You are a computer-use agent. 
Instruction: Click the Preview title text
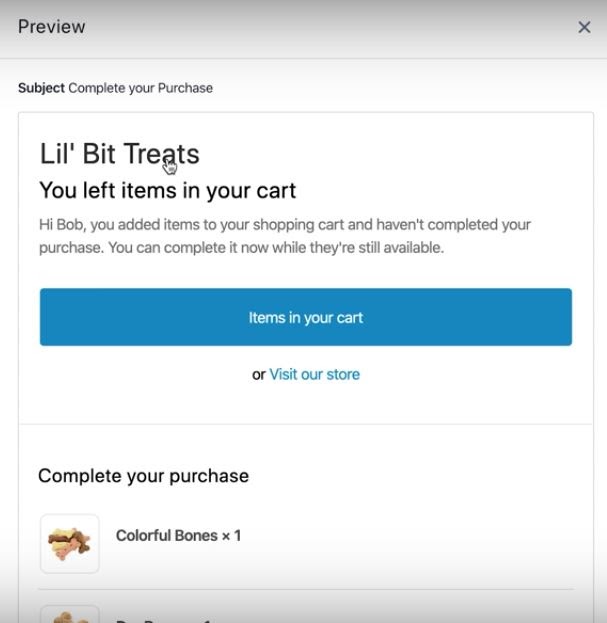(51, 27)
